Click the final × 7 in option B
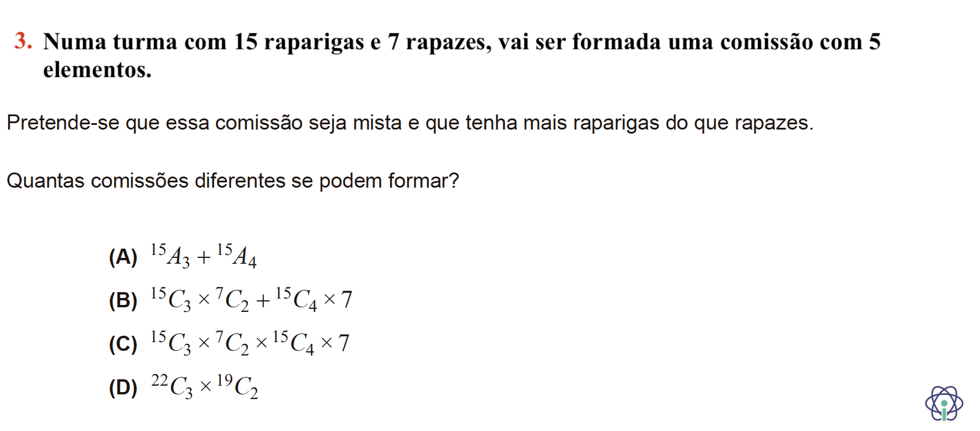This screenshot has height=431, width=980. (338, 300)
